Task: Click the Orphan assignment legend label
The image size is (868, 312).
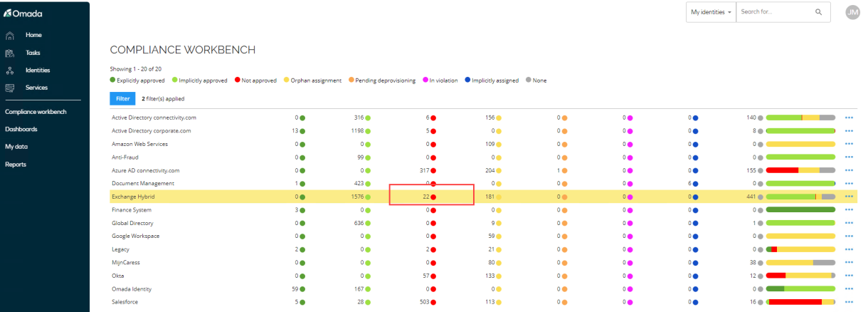Action: [x=316, y=80]
